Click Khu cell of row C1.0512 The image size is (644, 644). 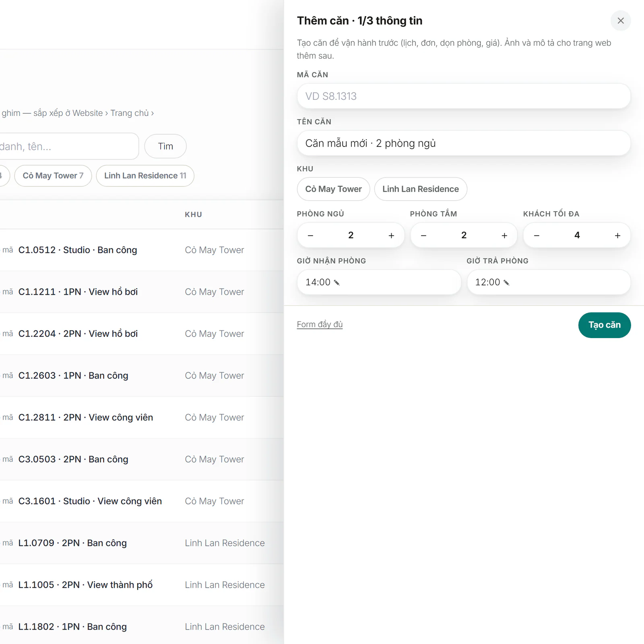(214, 250)
